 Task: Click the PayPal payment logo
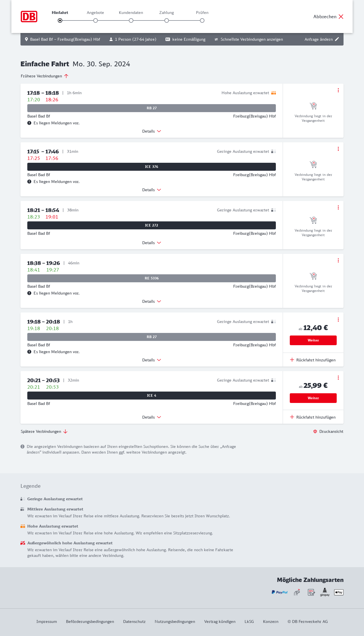pyautogui.click(x=280, y=592)
